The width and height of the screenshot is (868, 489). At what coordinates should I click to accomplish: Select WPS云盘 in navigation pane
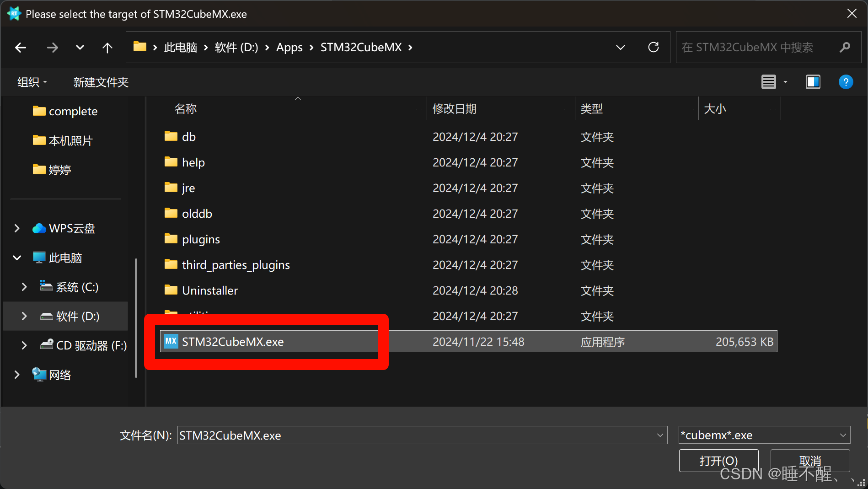point(64,228)
